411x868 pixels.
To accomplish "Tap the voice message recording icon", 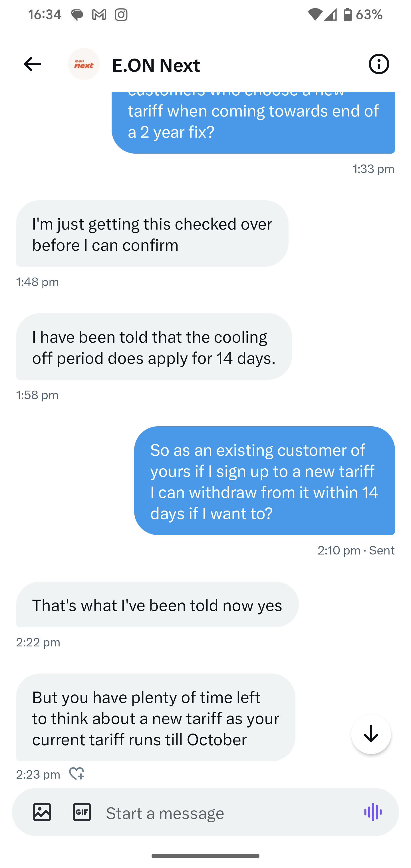I will [x=373, y=812].
